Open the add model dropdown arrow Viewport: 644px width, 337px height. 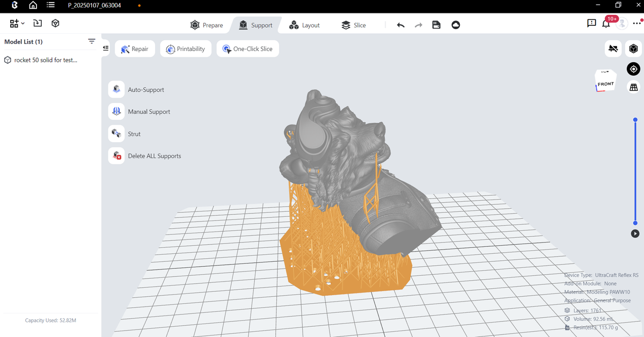[x=23, y=23]
